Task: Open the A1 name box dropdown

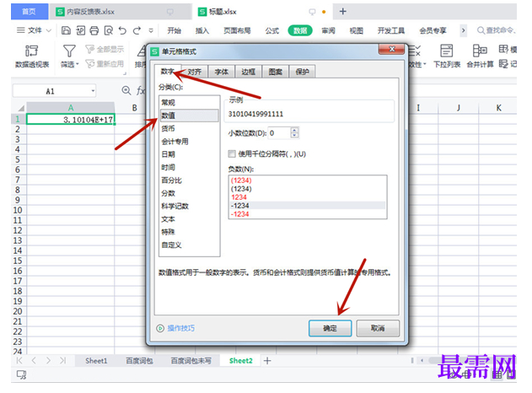Action: coord(93,91)
